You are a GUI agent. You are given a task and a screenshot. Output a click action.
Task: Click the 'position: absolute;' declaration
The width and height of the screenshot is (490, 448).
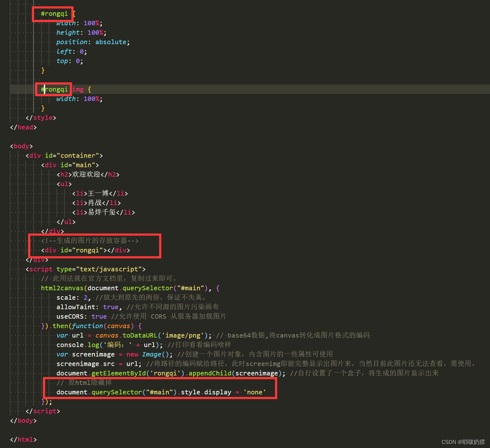93,42
